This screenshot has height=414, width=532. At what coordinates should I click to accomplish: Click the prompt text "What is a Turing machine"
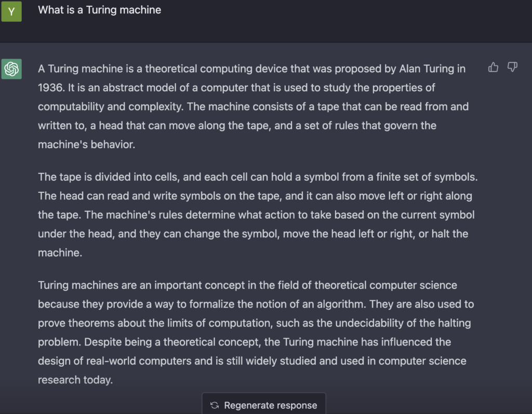pyautogui.click(x=99, y=10)
